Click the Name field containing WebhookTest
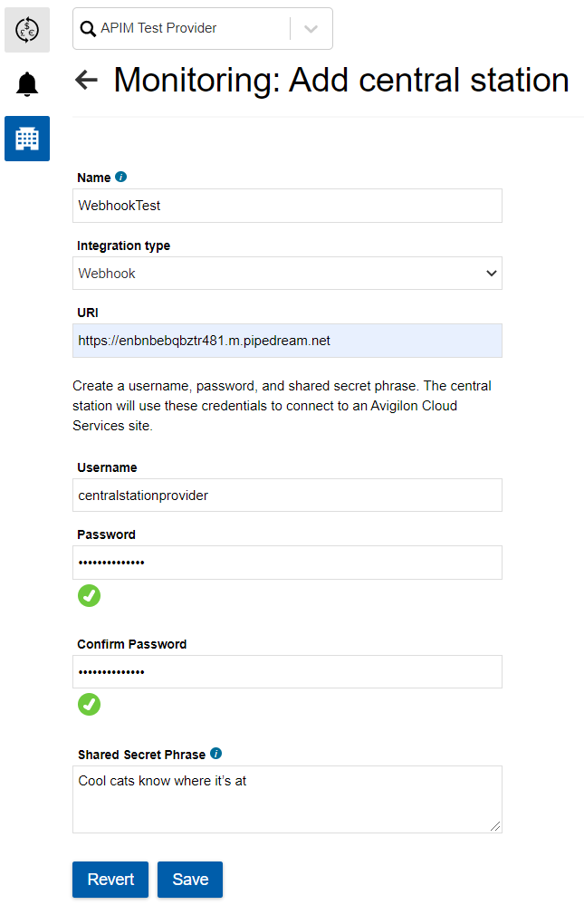Screen dimensions: 584x924 tap(287, 206)
